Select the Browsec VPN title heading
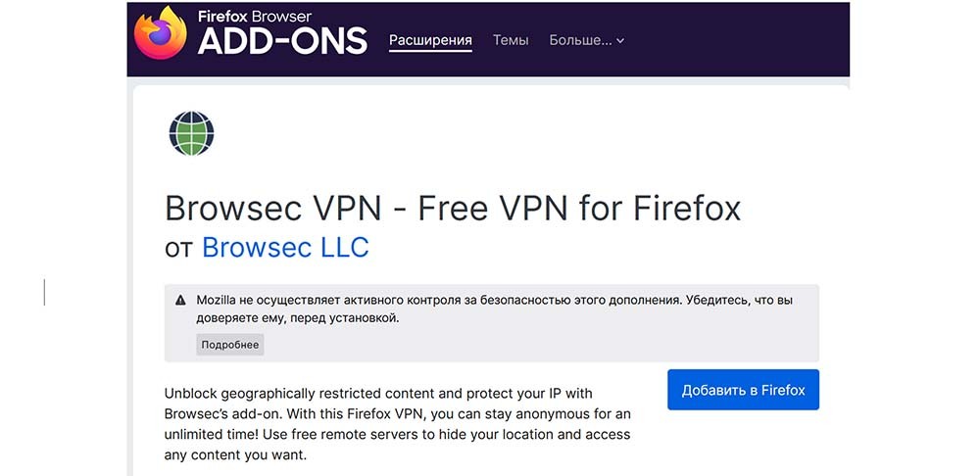The image size is (980, 476). pyautogui.click(x=453, y=209)
